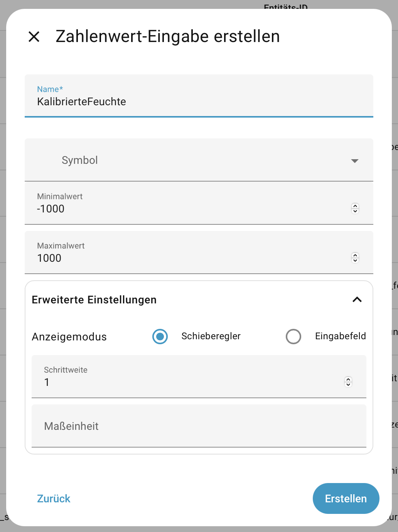Open the Symbol dropdown arrow
Viewport: 398px width, 532px height.
pos(355,160)
